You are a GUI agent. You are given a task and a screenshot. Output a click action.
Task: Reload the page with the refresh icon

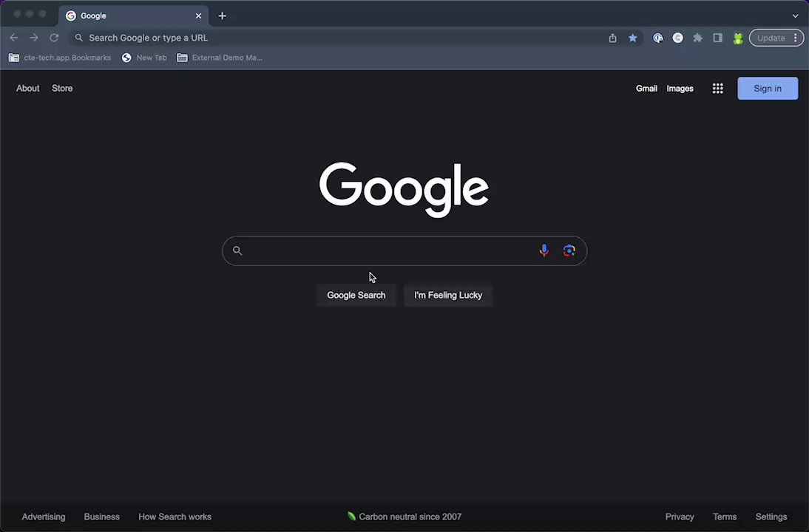click(54, 38)
